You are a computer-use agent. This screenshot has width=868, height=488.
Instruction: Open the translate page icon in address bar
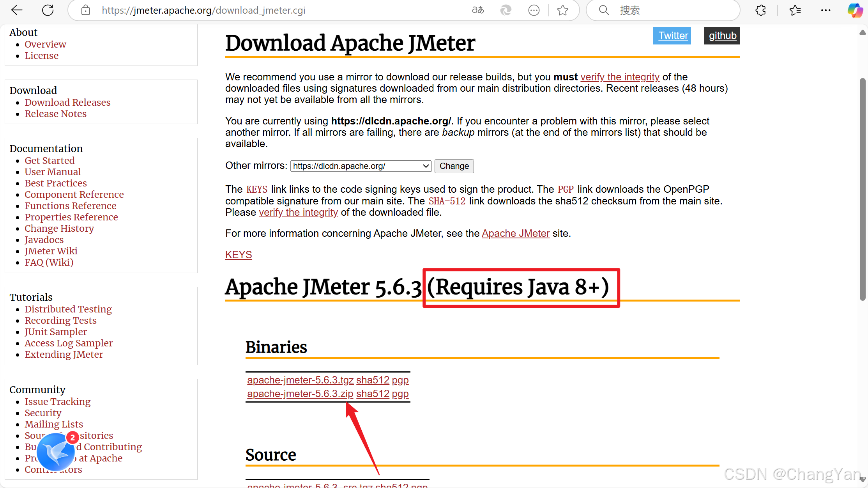(478, 10)
